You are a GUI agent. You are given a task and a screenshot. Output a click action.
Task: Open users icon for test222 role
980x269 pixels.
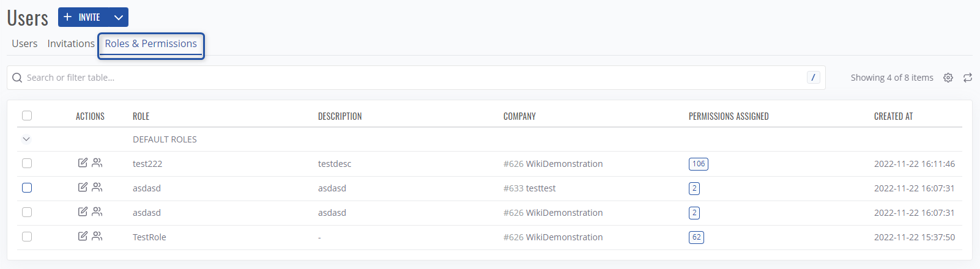[x=97, y=163]
